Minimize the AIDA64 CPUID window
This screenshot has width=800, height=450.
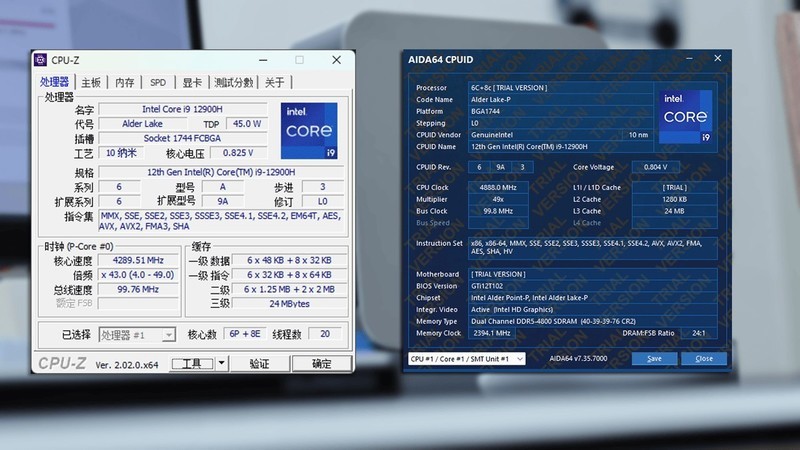point(689,59)
